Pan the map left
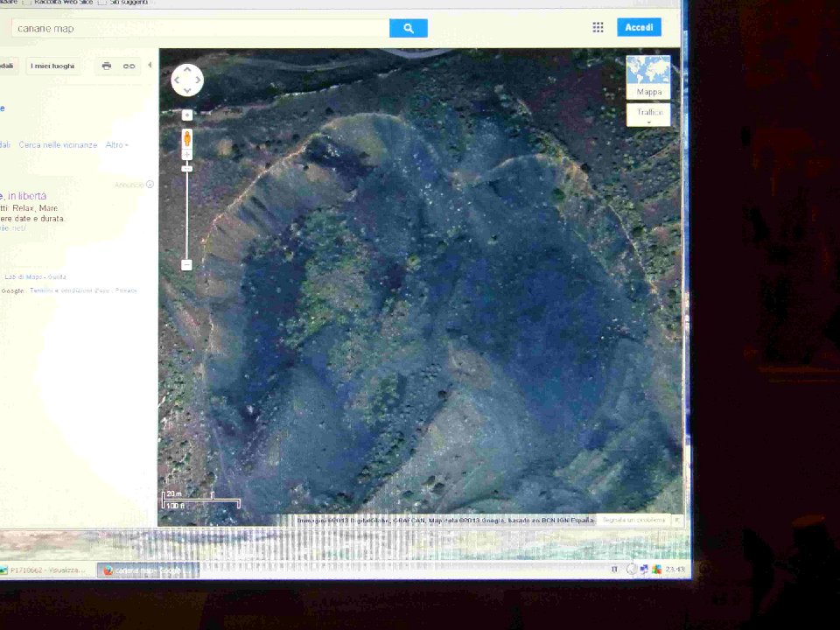The height and width of the screenshot is (630, 840). click(176, 80)
